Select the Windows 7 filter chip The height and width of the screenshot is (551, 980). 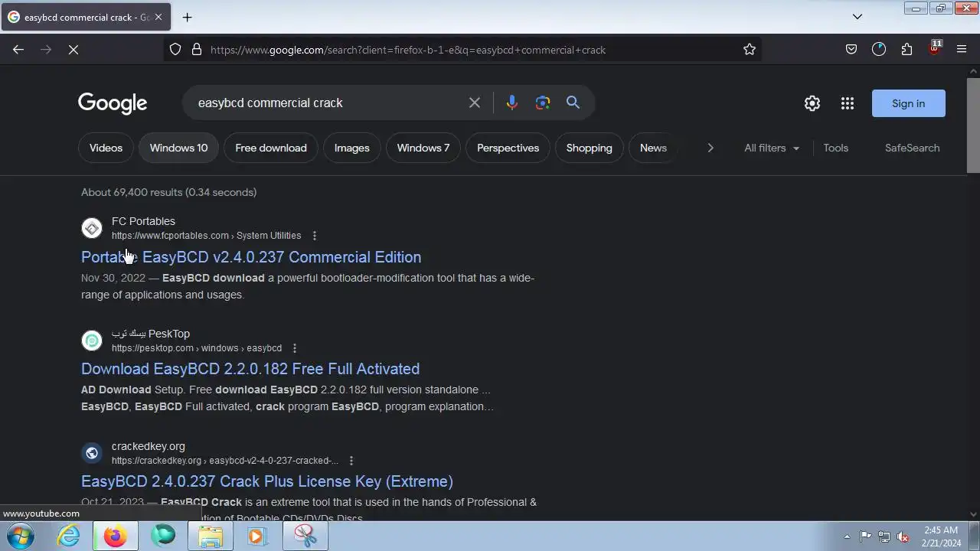tap(423, 148)
